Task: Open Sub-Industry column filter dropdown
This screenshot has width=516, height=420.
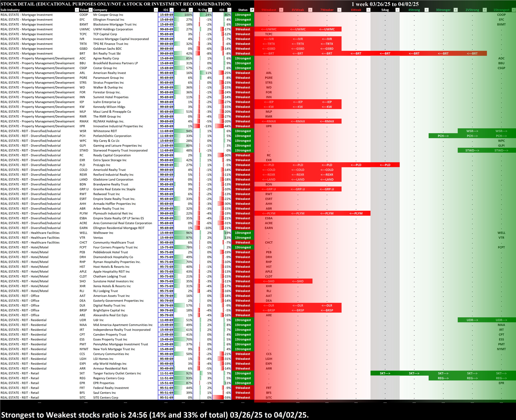Action: click(x=77, y=10)
